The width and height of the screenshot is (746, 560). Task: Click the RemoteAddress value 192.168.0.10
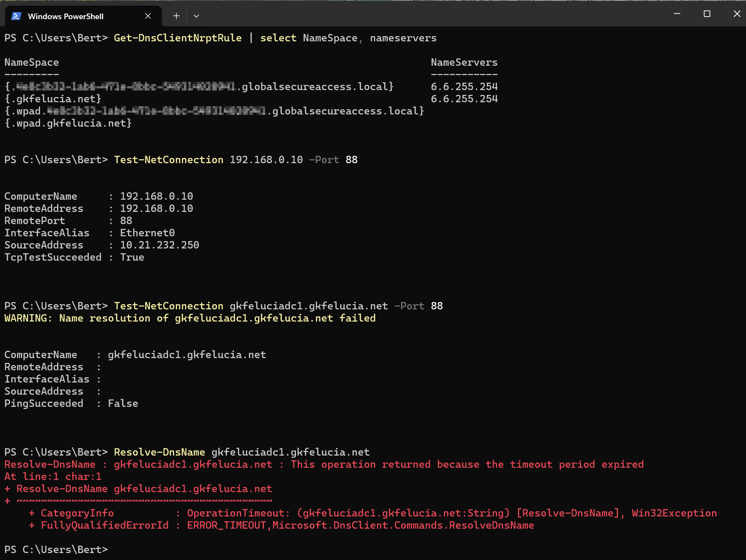coord(157,209)
